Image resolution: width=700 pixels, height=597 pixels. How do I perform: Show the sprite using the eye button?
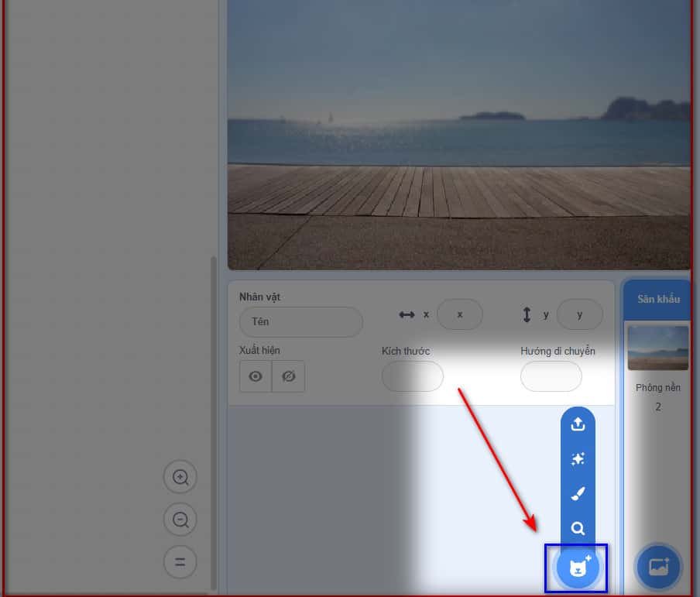coord(256,376)
